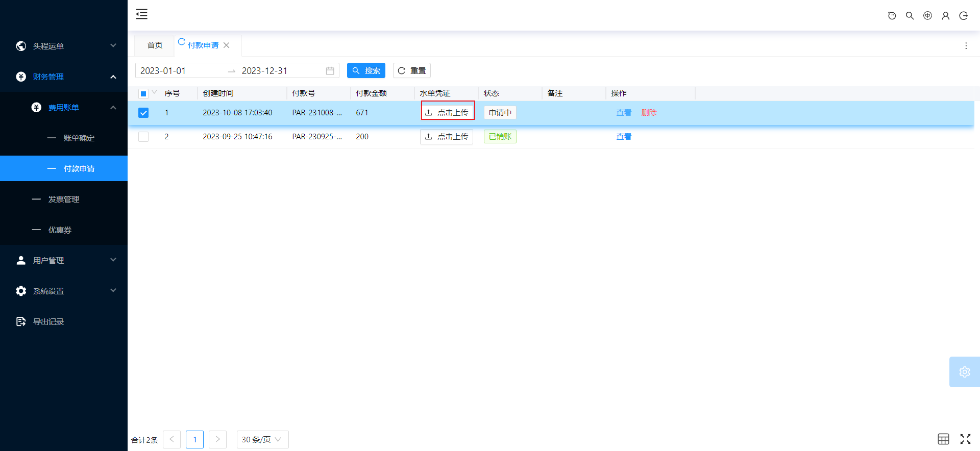Open the three-dot tabs options menu

(966, 46)
